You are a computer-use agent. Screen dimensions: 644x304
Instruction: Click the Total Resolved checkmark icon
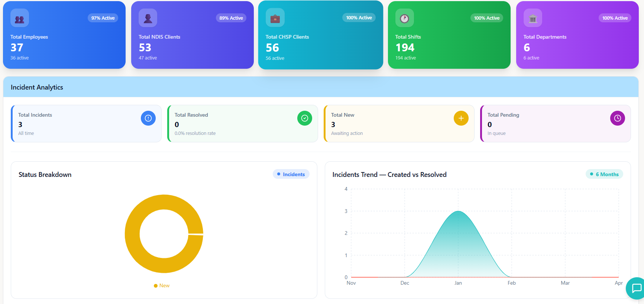point(305,118)
